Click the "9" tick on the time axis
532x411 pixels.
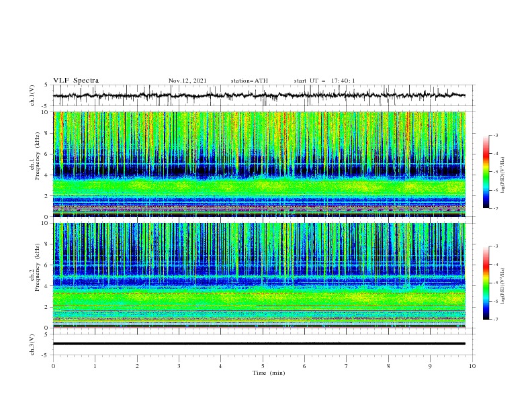pos(430,366)
